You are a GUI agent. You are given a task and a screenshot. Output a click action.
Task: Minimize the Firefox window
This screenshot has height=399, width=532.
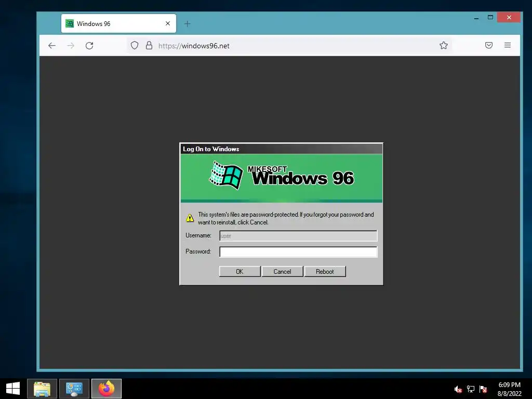476,18
